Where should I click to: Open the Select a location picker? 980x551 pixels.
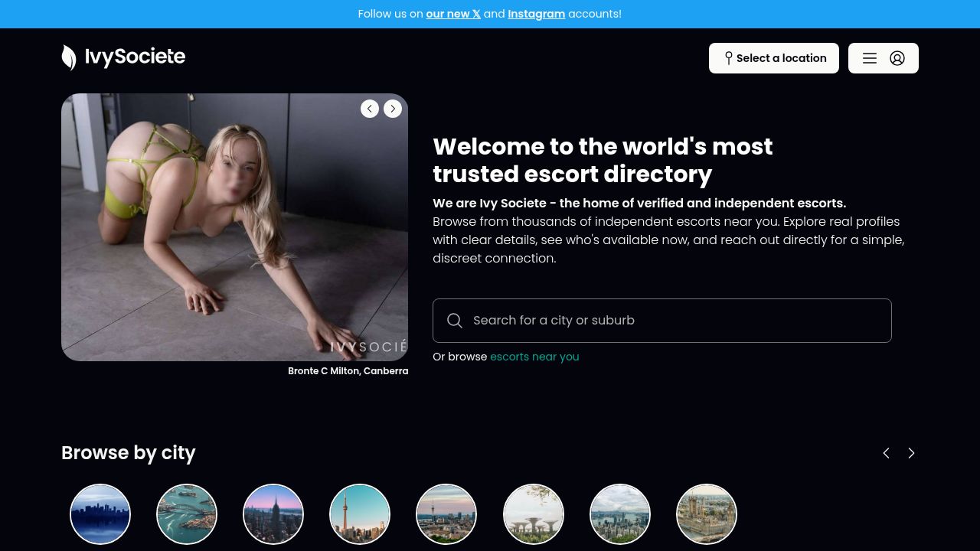(x=774, y=58)
